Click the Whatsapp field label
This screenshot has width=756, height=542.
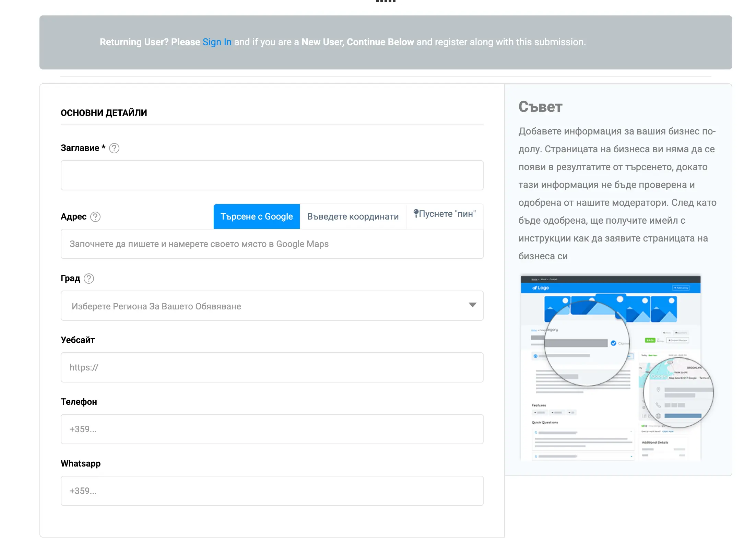coord(81,463)
